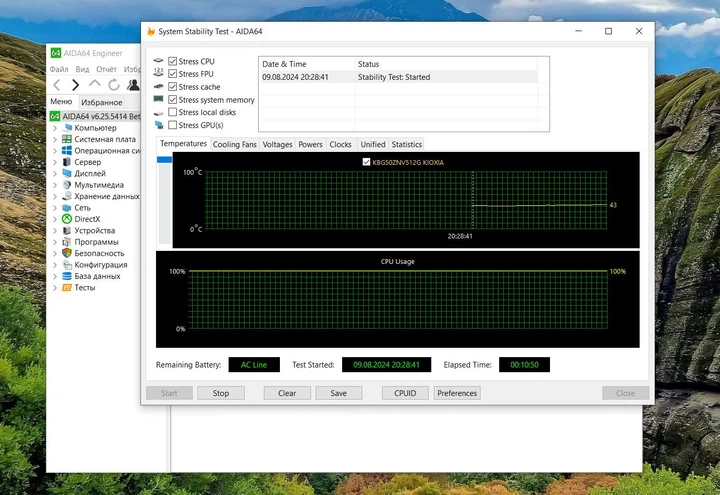The image size is (720, 495).
Task: Select the Stability Test: Started log row
Action: tap(398, 77)
